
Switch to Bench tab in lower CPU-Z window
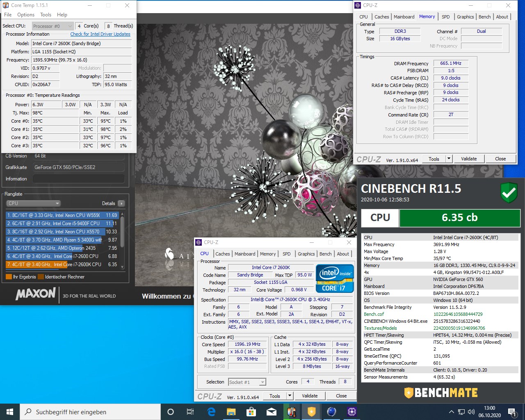[326, 254]
